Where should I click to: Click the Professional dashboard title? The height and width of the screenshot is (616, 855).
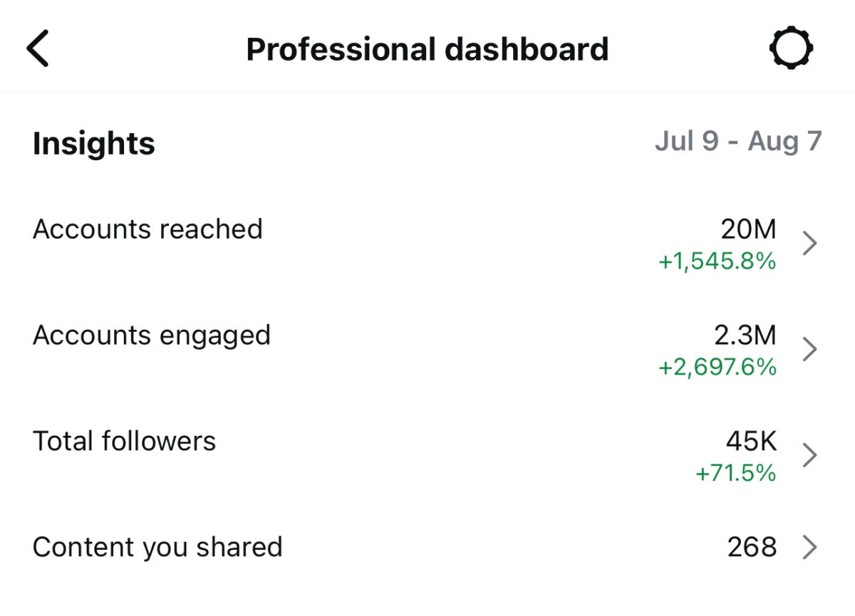pos(427,49)
